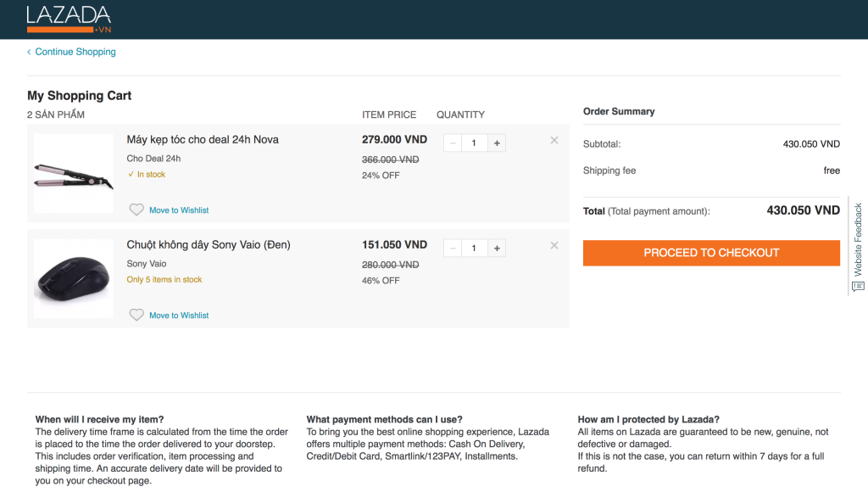Open the Website Feedback side tab

(x=858, y=248)
